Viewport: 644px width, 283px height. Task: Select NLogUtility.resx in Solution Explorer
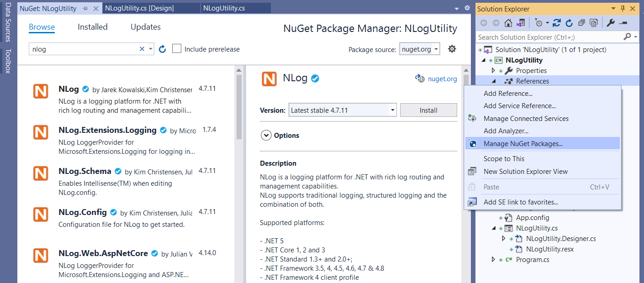549,249
